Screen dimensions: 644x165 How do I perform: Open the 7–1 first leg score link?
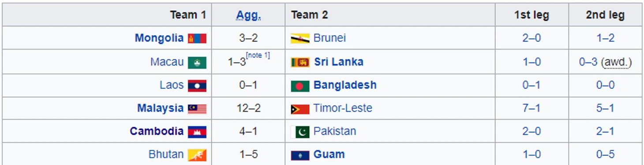point(532,108)
